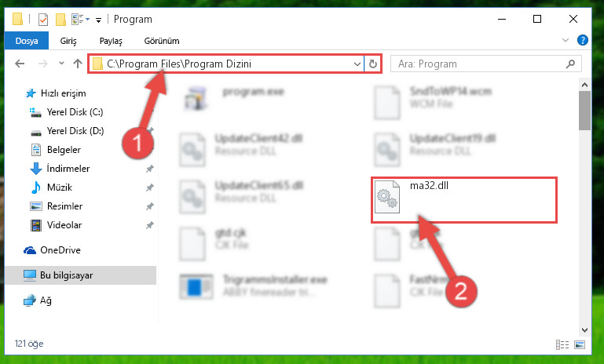Select the ma32.dll file
The height and width of the screenshot is (364, 604).
point(464,200)
